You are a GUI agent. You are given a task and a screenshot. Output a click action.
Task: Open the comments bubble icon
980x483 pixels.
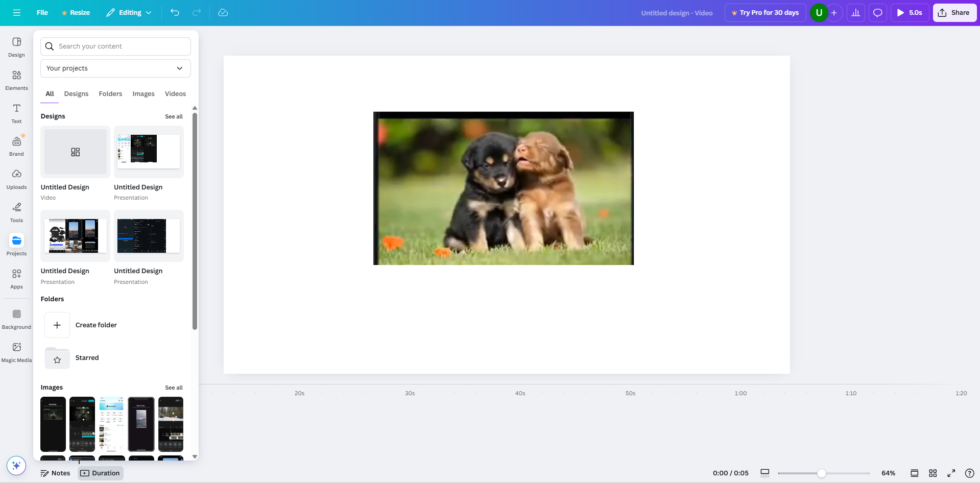pos(877,12)
